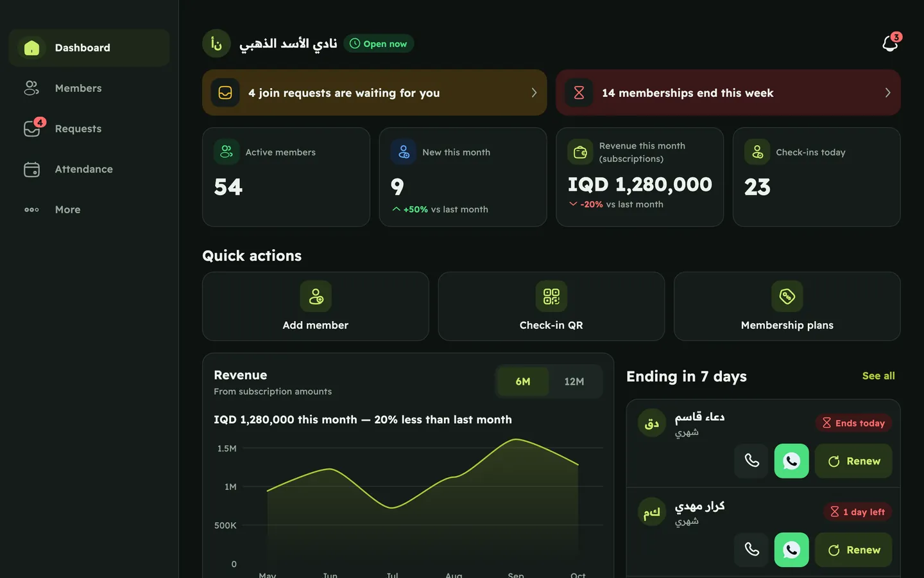This screenshot has height=578, width=924.
Task: Renew membership for دعاء قاسم
Action: pos(853,460)
